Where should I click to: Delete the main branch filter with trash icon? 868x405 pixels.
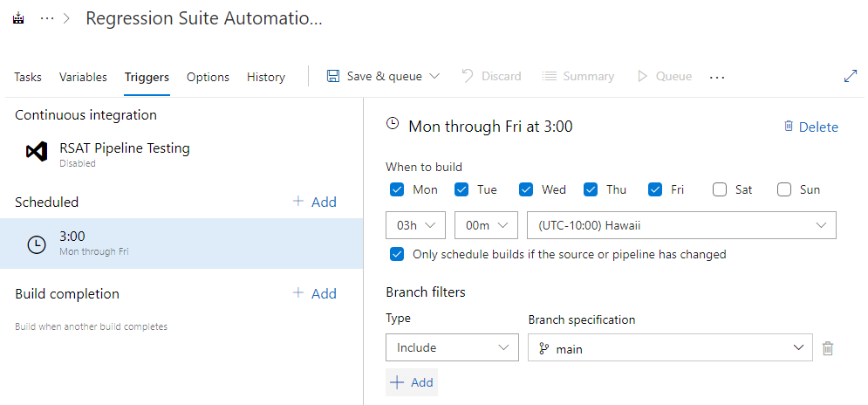point(828,348)
